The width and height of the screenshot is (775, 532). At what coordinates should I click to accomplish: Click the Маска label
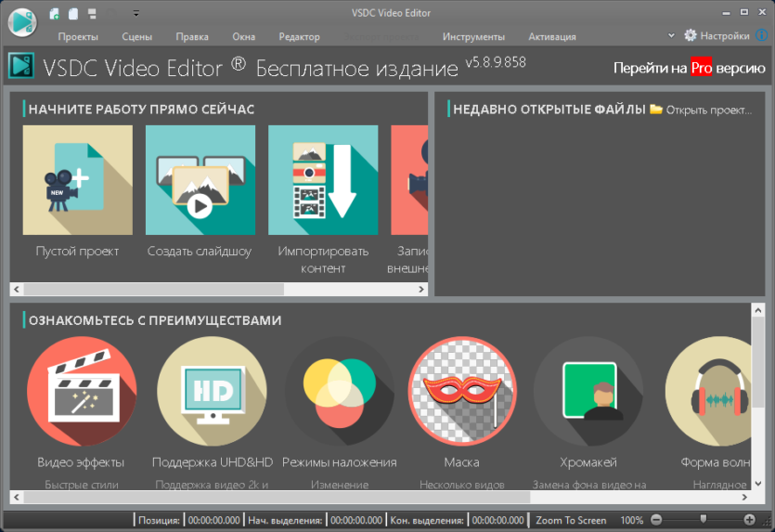click(x=461, y=462)
